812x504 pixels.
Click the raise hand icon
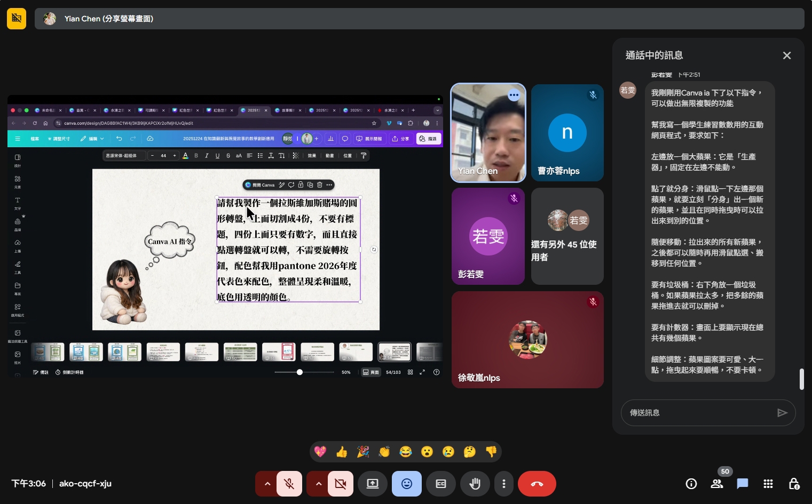tap(475, 484)
